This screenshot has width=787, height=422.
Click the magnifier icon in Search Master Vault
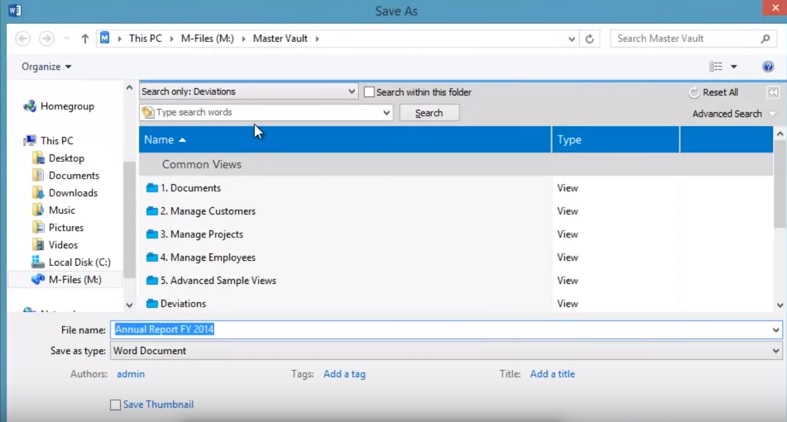tap(766, 39)
